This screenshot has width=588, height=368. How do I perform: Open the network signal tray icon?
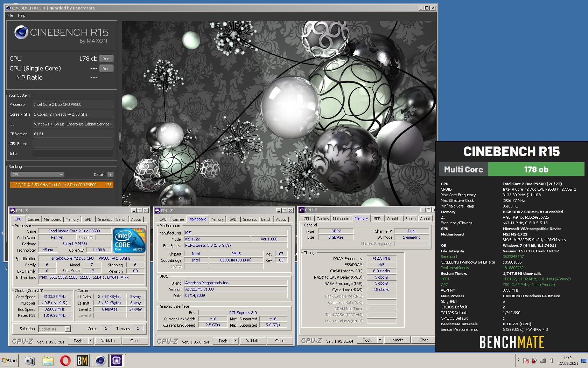(x=543, y=361)
